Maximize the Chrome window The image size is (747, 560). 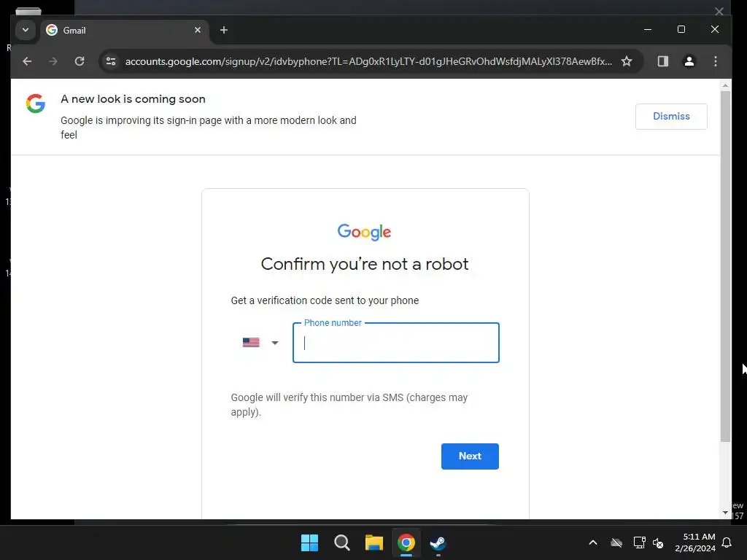681,29
